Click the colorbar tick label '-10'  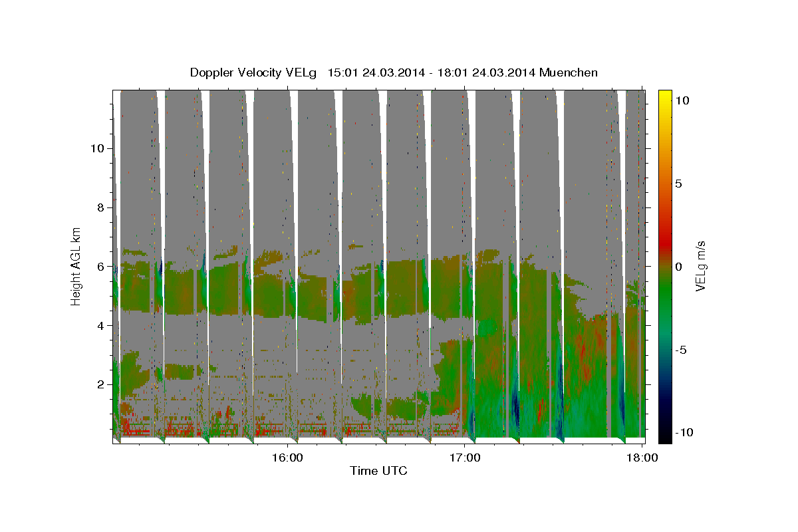(x=685, y=432)
